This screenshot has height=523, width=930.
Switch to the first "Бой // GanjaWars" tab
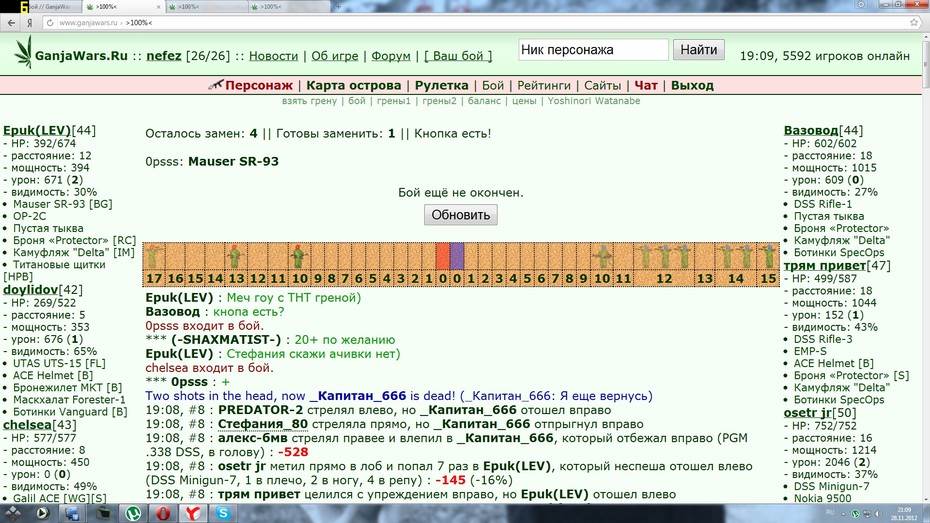pyautogui.click(x=50, y=7)
